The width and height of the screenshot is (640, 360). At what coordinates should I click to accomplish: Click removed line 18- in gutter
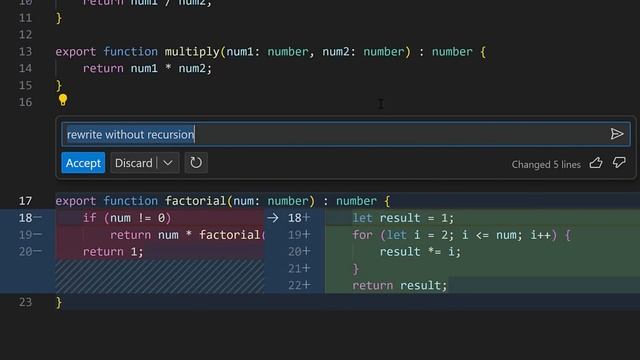click(x=30, y=218)
